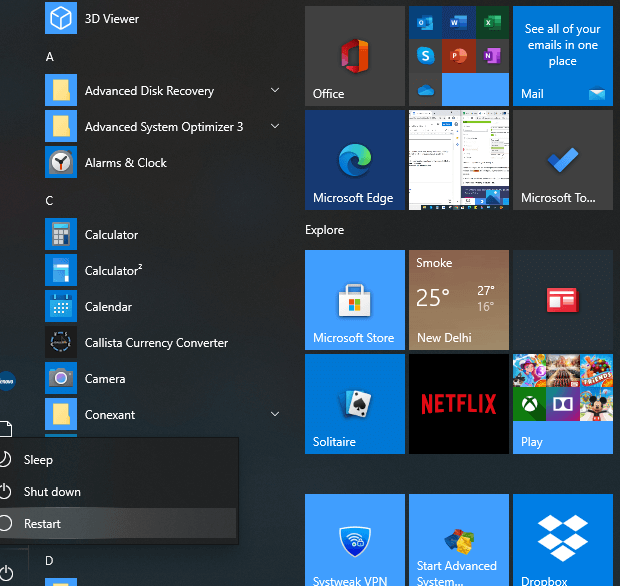
Task: Open the 3D Viewer app
Action: coord(111,19)
